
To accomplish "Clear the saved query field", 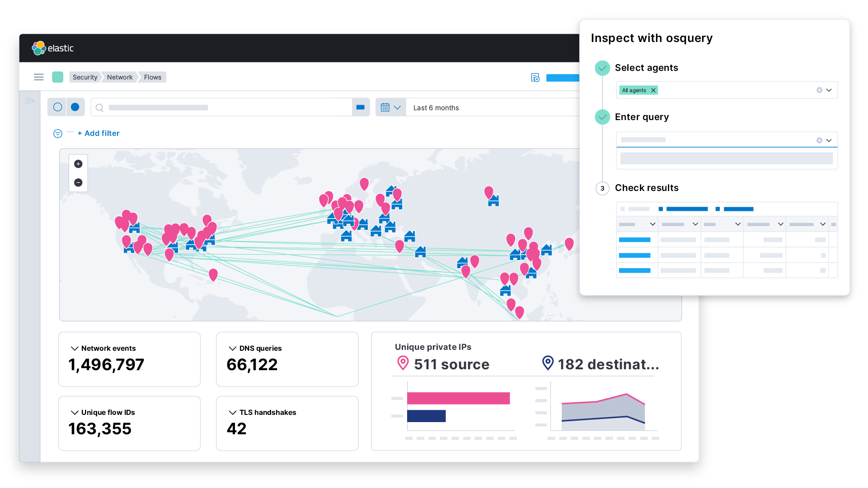I will (x=819, y=140).
